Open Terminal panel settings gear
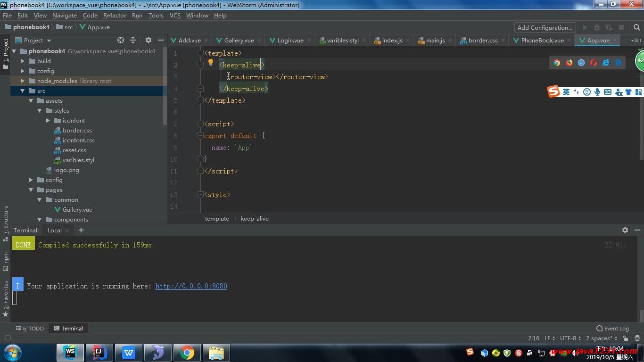The image size is (644, 362). 625,230
